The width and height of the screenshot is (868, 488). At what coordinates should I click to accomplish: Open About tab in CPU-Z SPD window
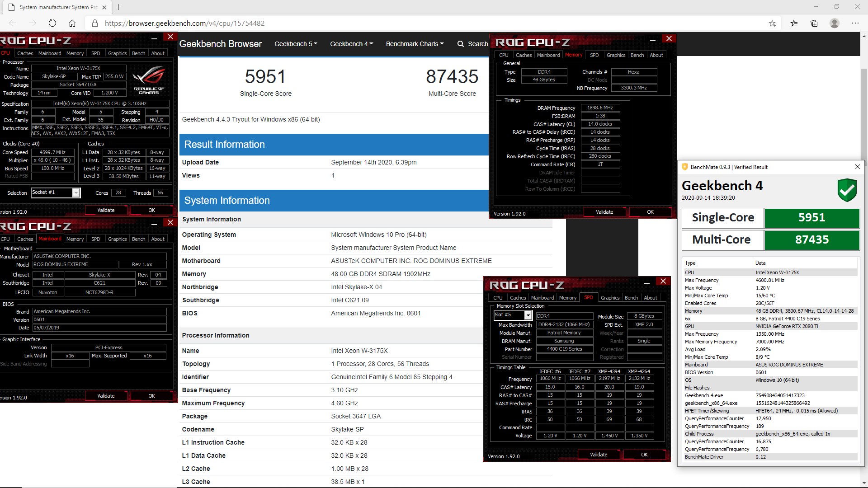(651, 298)
